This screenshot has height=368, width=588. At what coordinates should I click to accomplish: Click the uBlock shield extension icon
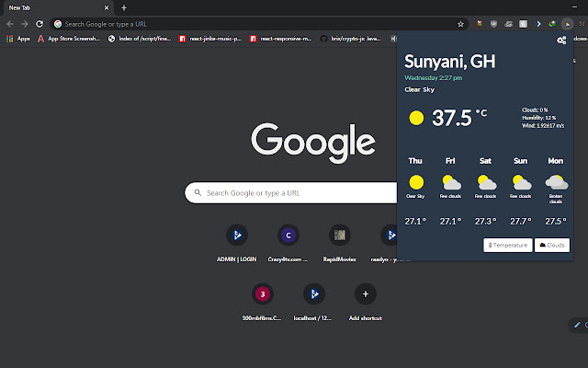pos(494,24)
